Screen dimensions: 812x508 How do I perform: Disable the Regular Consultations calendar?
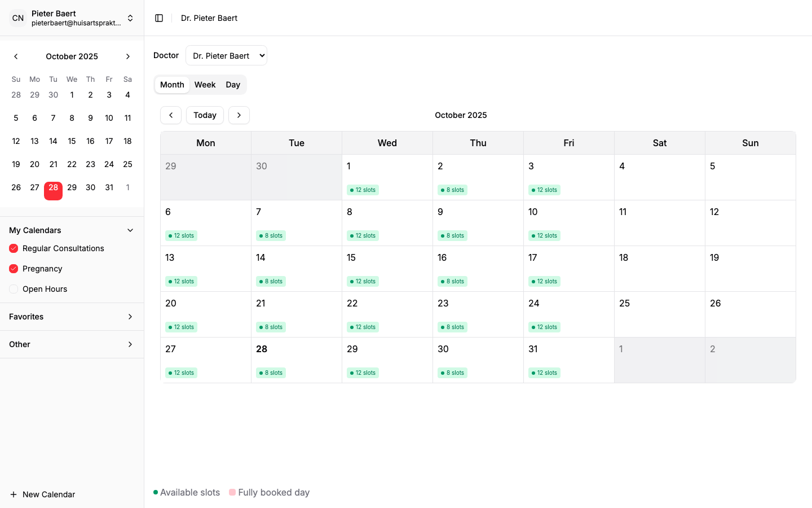point(13,248)
